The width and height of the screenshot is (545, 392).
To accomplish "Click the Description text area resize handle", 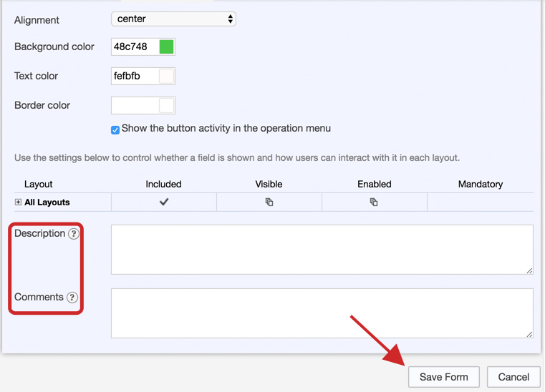I will tap(529, 270).
